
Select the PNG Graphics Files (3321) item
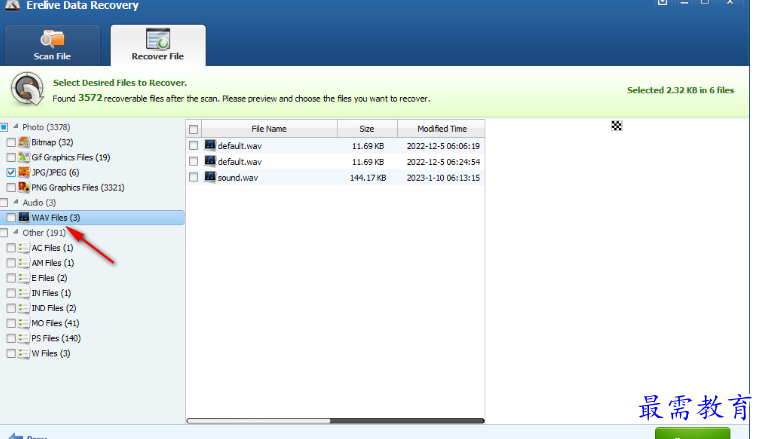(78, 188)
